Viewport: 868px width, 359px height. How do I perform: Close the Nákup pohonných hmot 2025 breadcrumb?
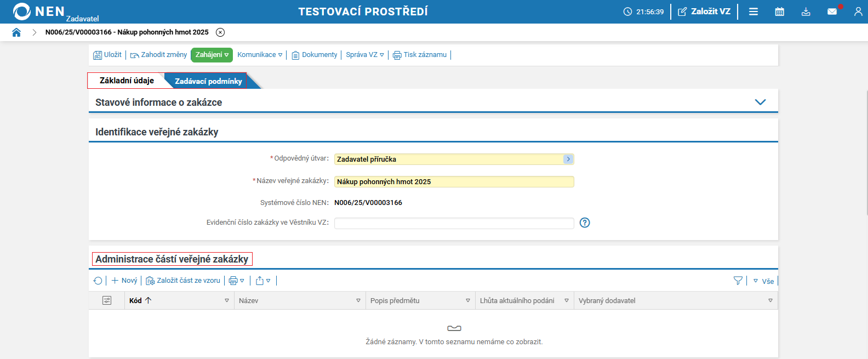[220, 32]
